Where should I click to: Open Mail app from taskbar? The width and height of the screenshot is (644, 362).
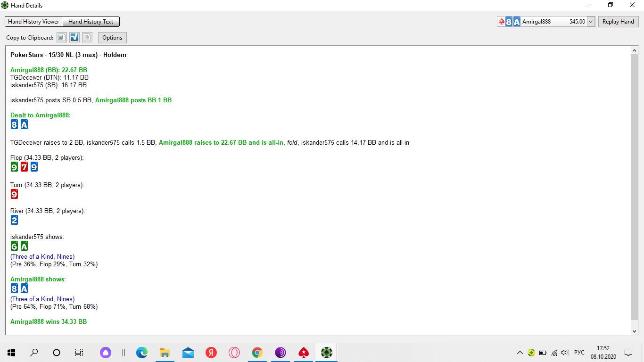pyautogui.click(x=188, y=352)
